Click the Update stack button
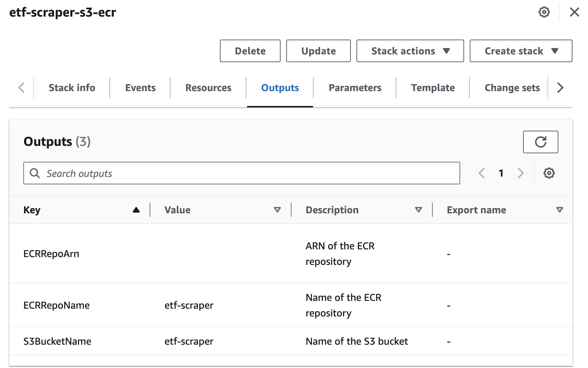Image resolution: width=588 pixels, height=368 pixels. 318,51
